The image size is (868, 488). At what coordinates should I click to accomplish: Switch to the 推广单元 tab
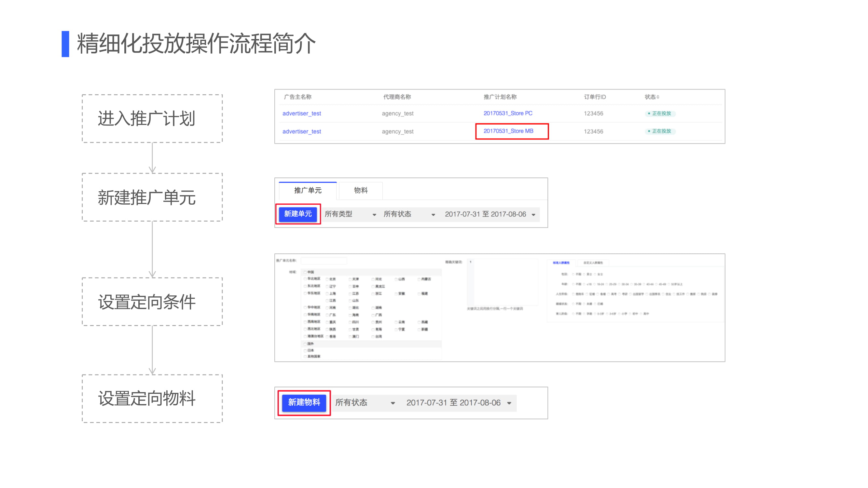pyautogui.click(x=308, y=191)
